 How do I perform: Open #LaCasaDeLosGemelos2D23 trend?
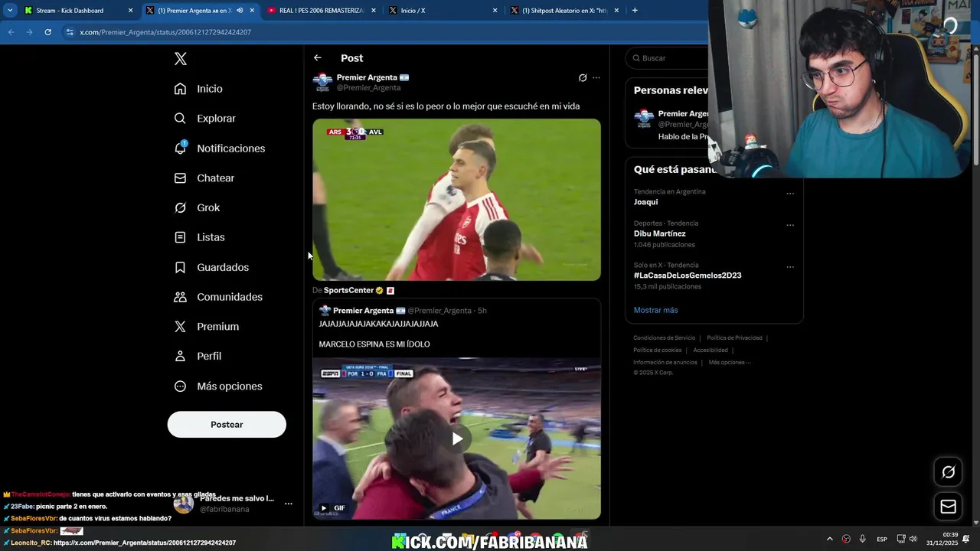688,275
